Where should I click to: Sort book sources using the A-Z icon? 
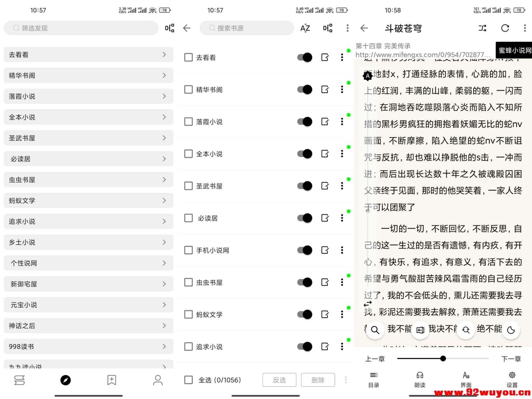point(304,28)
